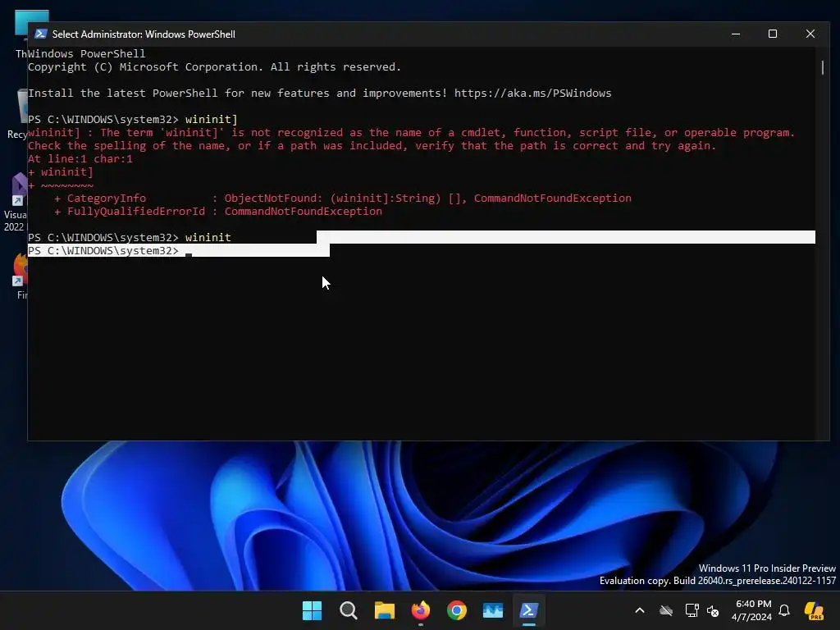This screenshot has width=840, height=630.
Task: Open the performance monitor app on the taskbar
Action: tap(493, 610)
